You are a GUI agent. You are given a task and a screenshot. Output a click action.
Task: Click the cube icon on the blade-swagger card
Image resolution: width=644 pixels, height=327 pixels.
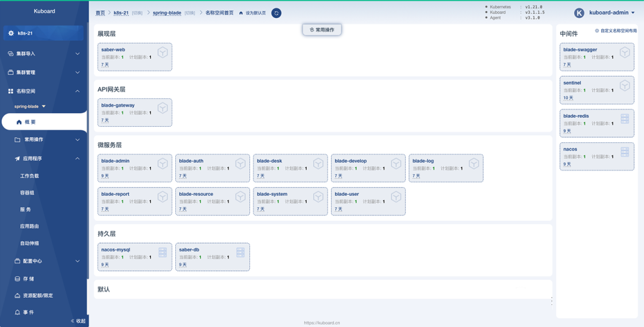[624, 52]
